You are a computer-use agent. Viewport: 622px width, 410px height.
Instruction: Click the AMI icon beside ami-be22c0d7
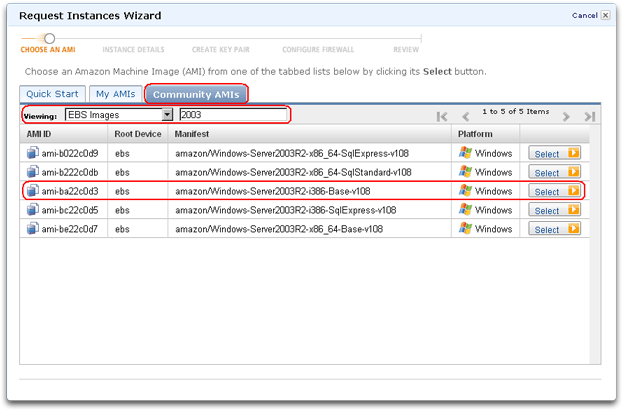33,229
